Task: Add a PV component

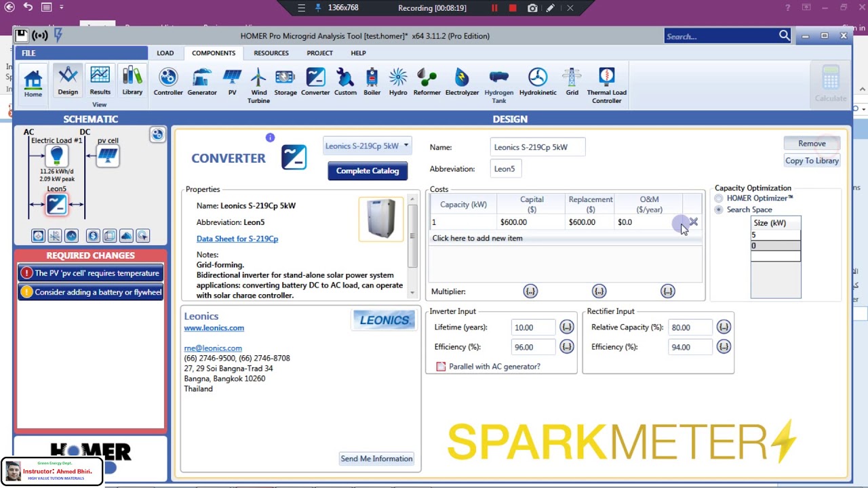Action: pyautogui.click(x=232, y=83)
